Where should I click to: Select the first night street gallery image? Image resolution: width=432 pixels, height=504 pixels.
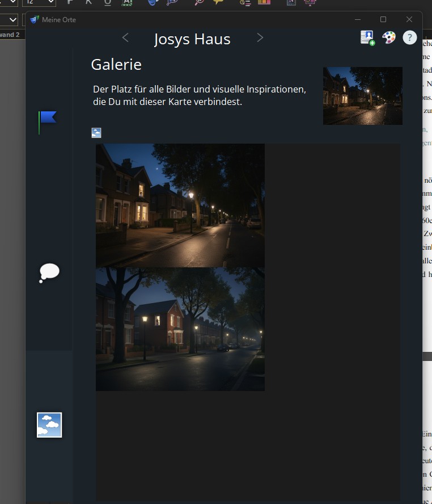180,205
